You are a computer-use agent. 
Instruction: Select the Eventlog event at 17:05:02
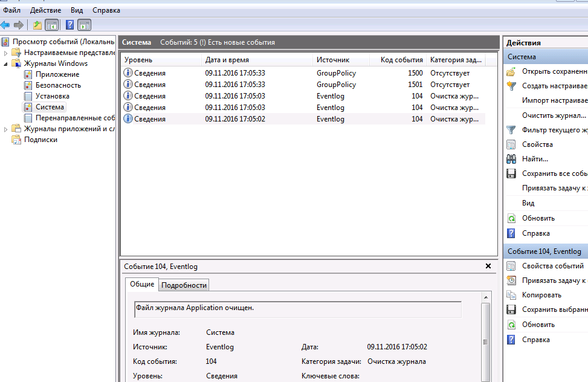(x=303, y=119)
